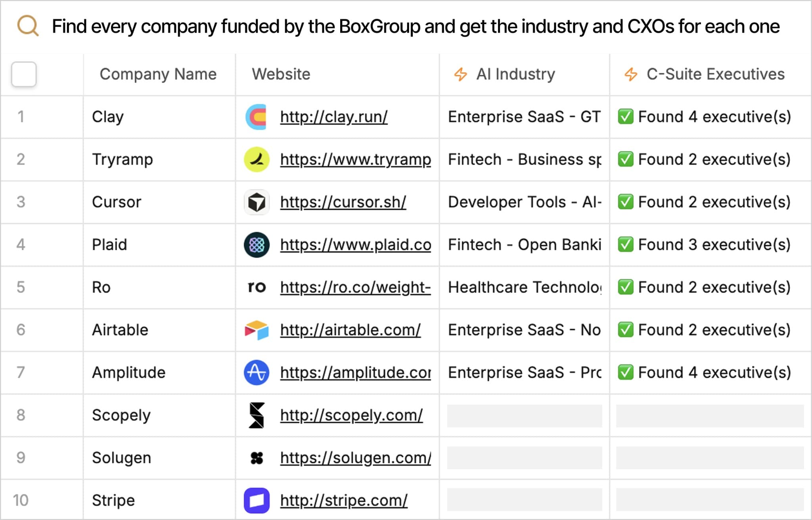Click the Ro company logo
Screen dimensions: 812x520
tap(256, 287)
